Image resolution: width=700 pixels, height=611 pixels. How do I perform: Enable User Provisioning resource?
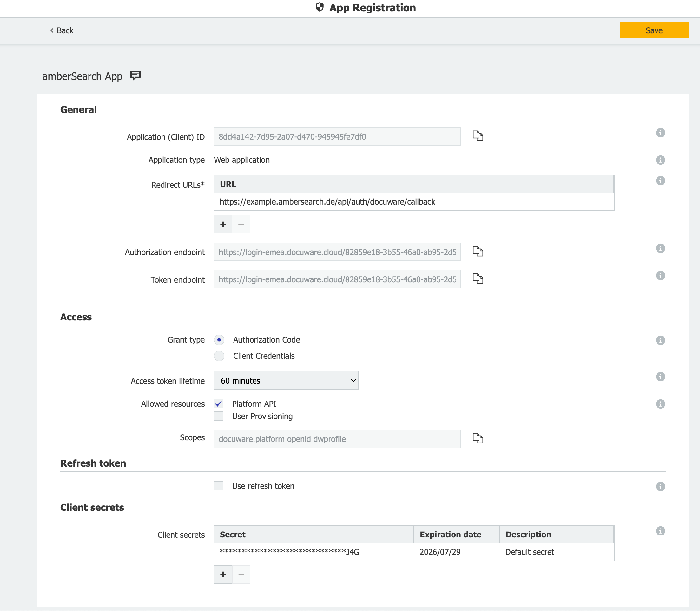(x=219, y=416)
